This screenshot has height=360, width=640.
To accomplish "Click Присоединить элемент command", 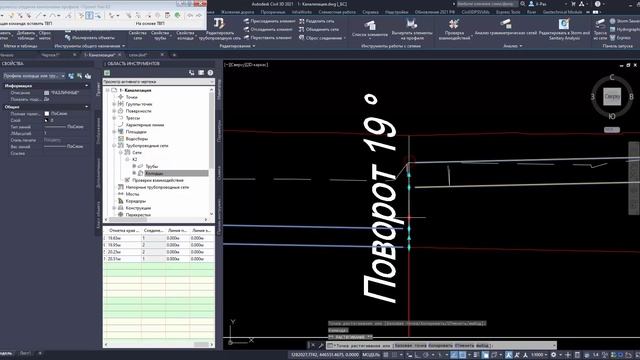I will (269, 21).
